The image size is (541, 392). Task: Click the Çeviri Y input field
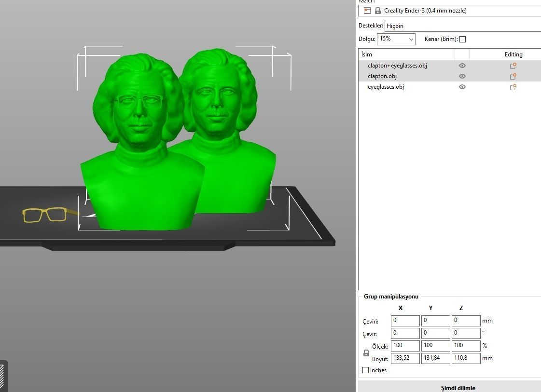[435, 321]
